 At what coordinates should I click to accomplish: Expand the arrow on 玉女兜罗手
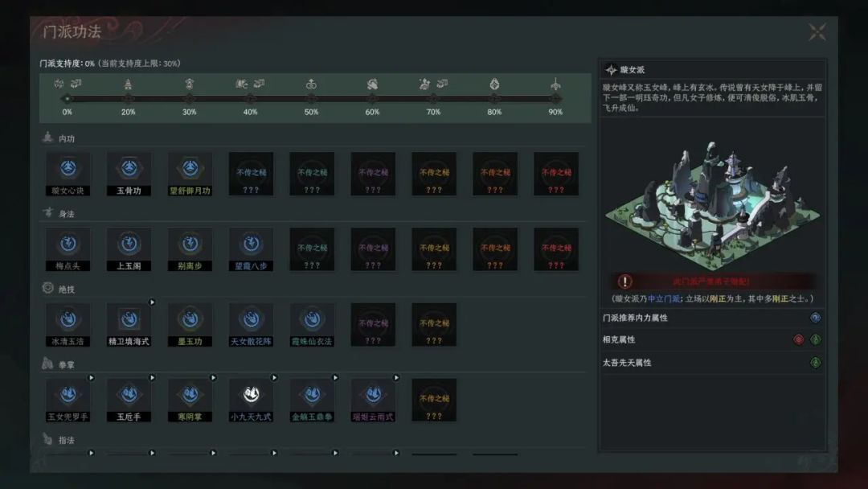point(92,378)
